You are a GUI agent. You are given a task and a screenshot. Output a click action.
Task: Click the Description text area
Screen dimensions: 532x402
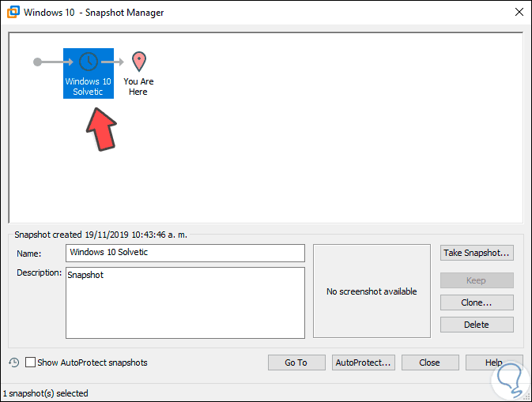click(185, 302)
